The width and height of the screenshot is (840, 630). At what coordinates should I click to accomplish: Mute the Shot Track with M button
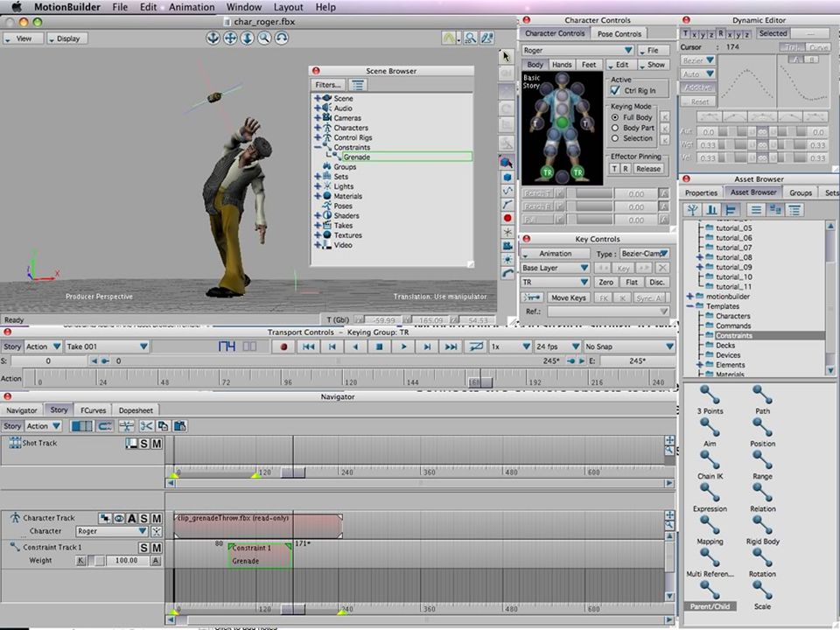pyautogui.click(x=157, y=444)
